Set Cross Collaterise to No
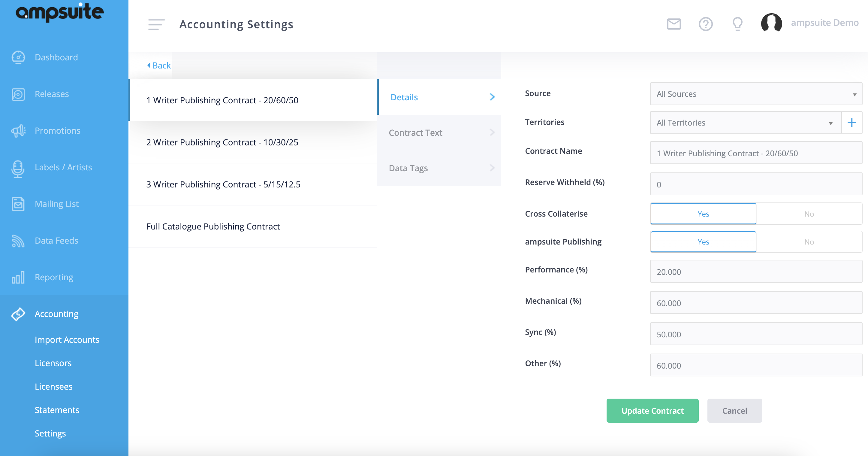The height and width of the screenshot is (456, 868). tap(809, 214)
